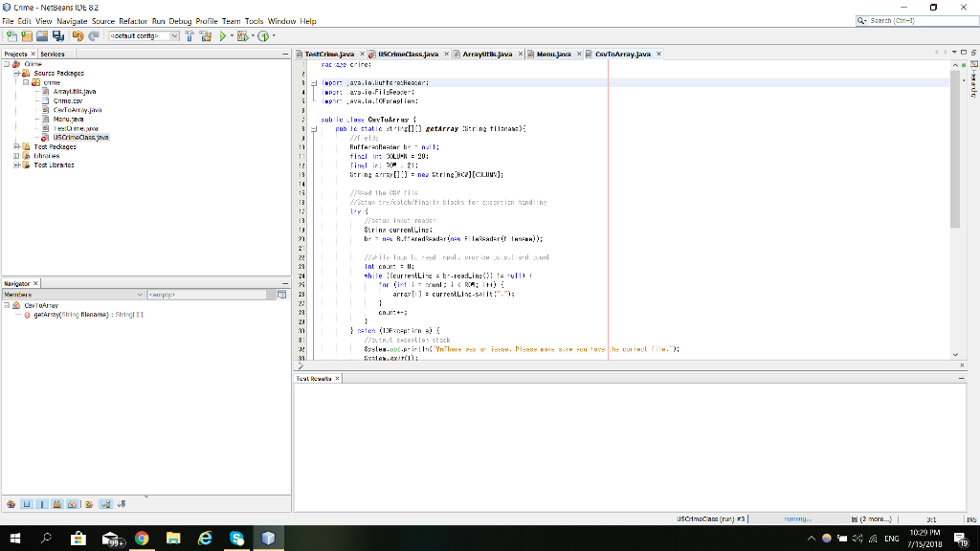This screenshot has height=551, width=980.
Task: Click the New File toolbar icon
Action: click(11, 36)
